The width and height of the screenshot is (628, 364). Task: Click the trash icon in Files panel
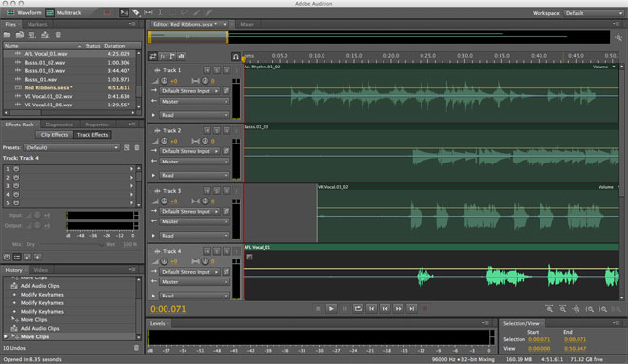point(58,35)
